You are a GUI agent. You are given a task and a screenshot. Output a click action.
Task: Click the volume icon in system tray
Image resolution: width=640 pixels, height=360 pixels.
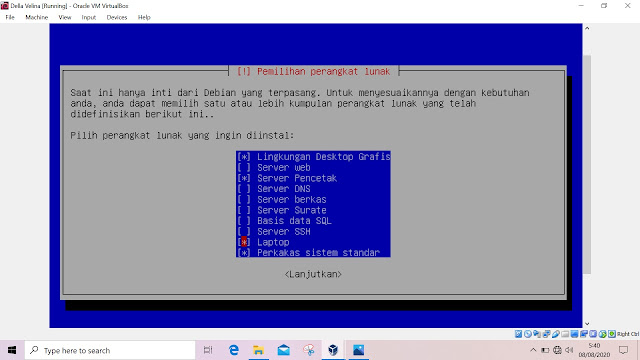coord(569,350)
